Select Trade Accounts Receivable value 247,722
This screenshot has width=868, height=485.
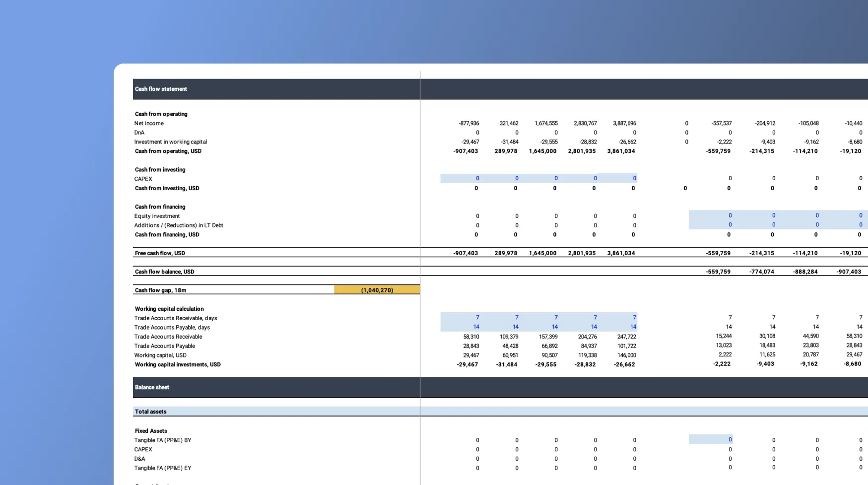click(x=626, y=337)
